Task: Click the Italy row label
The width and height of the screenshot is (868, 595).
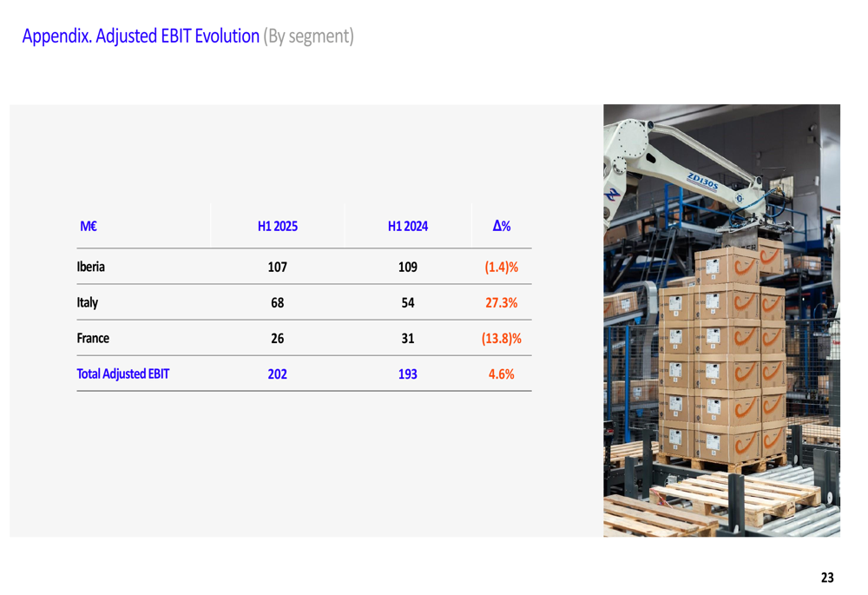Action: point(88,302)
